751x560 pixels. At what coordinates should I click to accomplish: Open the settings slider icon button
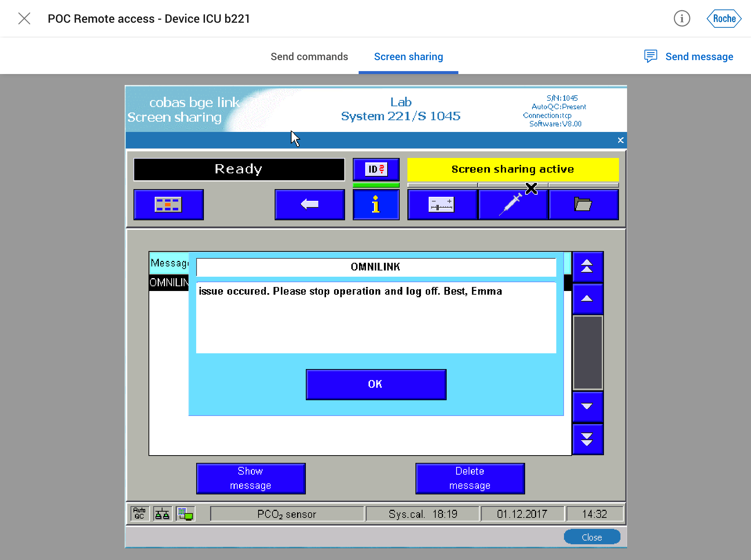(442, 205)
